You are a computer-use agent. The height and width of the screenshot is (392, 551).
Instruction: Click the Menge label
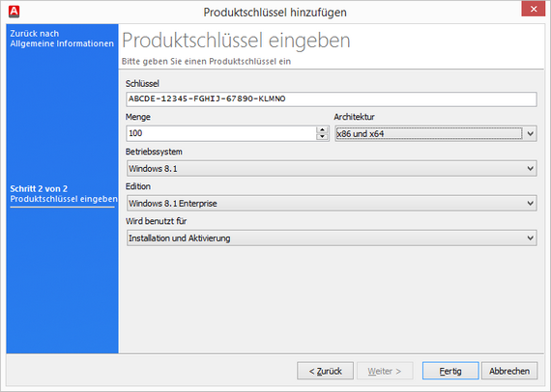tap(138, 117)
